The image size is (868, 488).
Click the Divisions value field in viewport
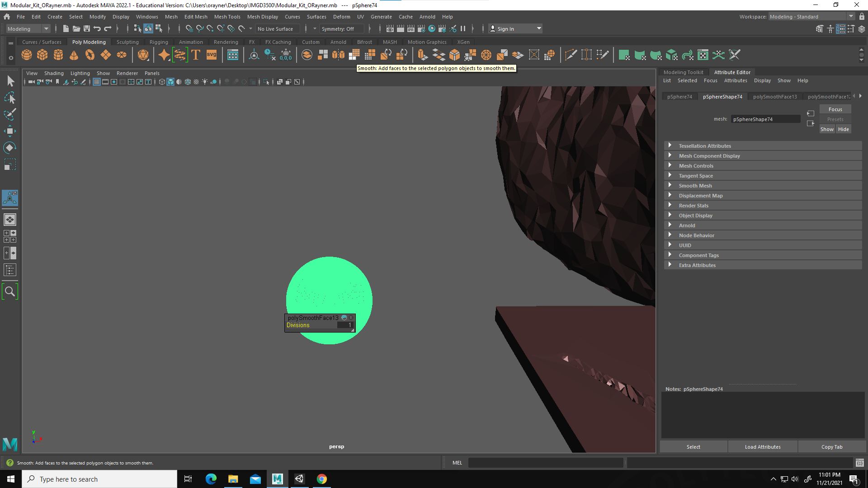click(x=344, y=325)
